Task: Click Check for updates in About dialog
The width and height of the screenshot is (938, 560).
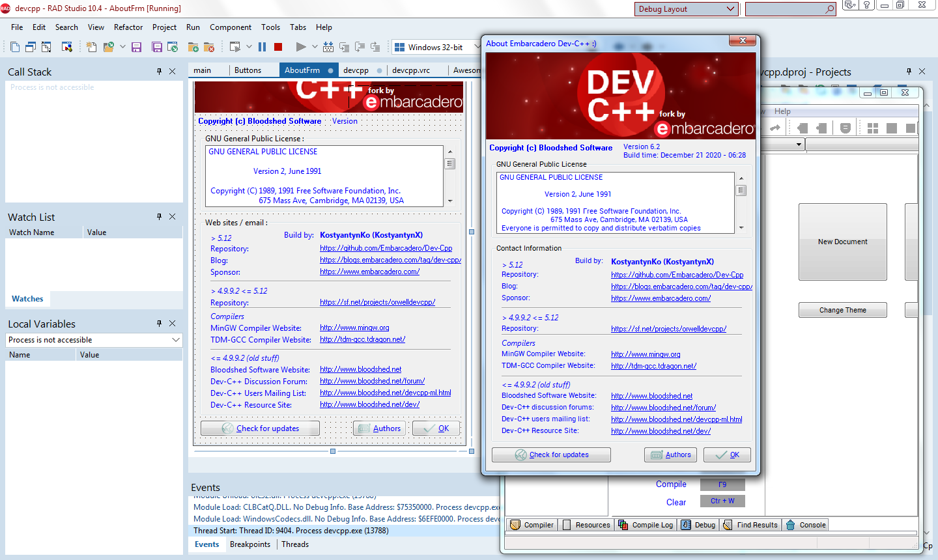Action: pos(551,455)
